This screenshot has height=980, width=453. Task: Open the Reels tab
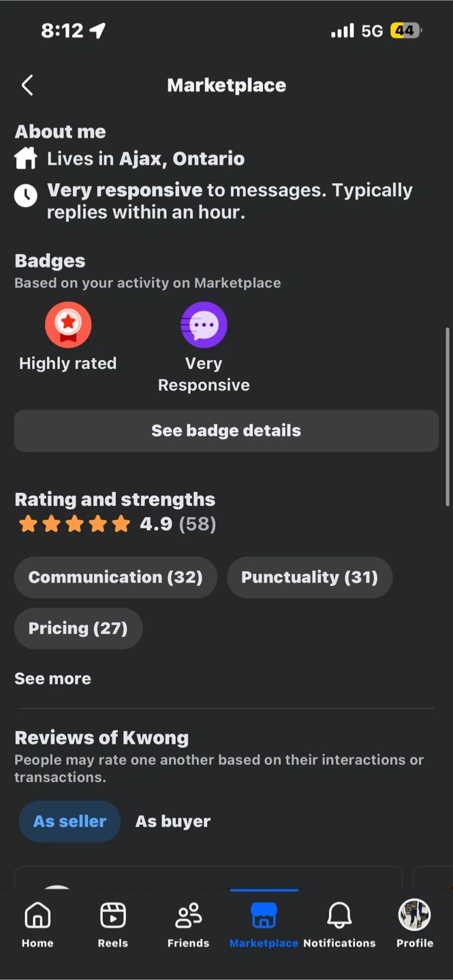(x=113, y=924)
